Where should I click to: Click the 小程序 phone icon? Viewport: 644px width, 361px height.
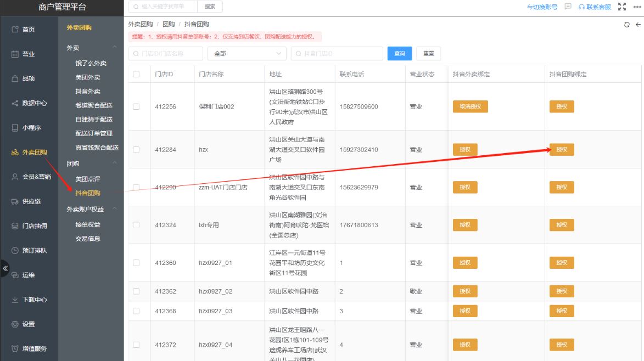(15, 128)
